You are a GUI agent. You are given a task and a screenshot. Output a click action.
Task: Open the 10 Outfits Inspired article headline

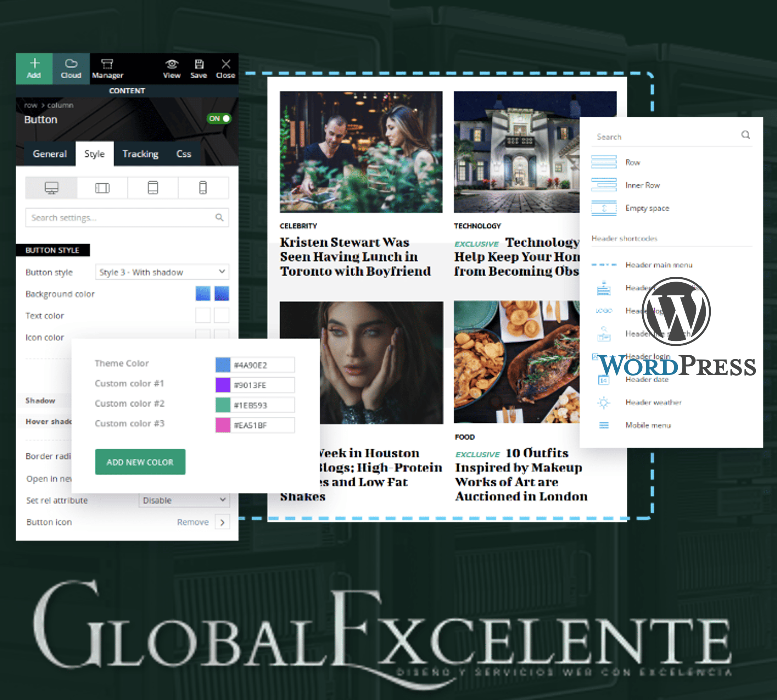click(521, 474)
